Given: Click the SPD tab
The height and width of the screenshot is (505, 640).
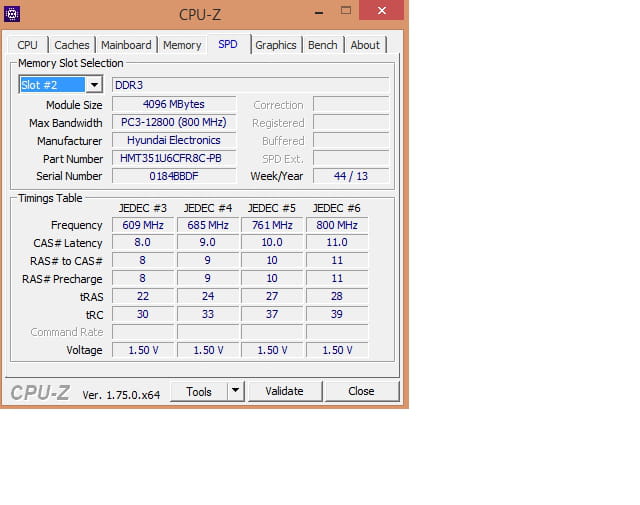Looking at the screenshot, I should click(x=228, y=44).
